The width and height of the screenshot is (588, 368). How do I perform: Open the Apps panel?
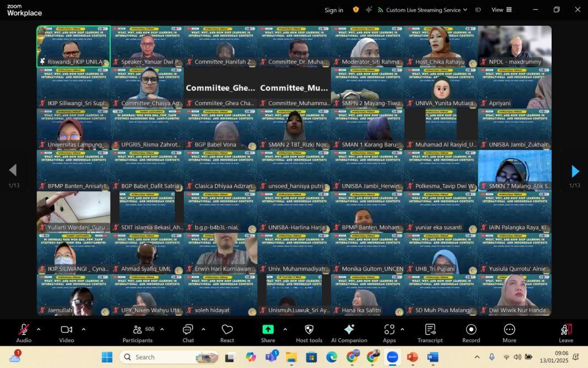click(x=389, y=333)
